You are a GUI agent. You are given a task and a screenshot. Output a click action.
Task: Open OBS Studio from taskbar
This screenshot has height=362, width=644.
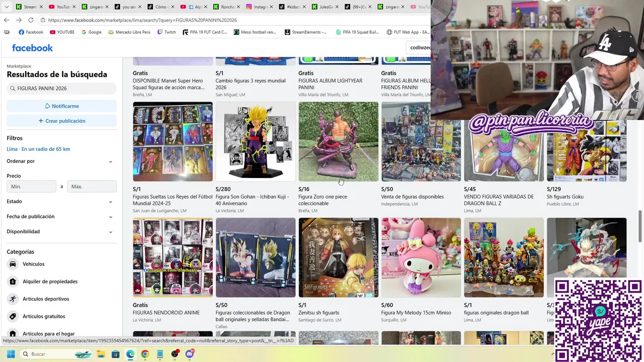tap(175, 354)
